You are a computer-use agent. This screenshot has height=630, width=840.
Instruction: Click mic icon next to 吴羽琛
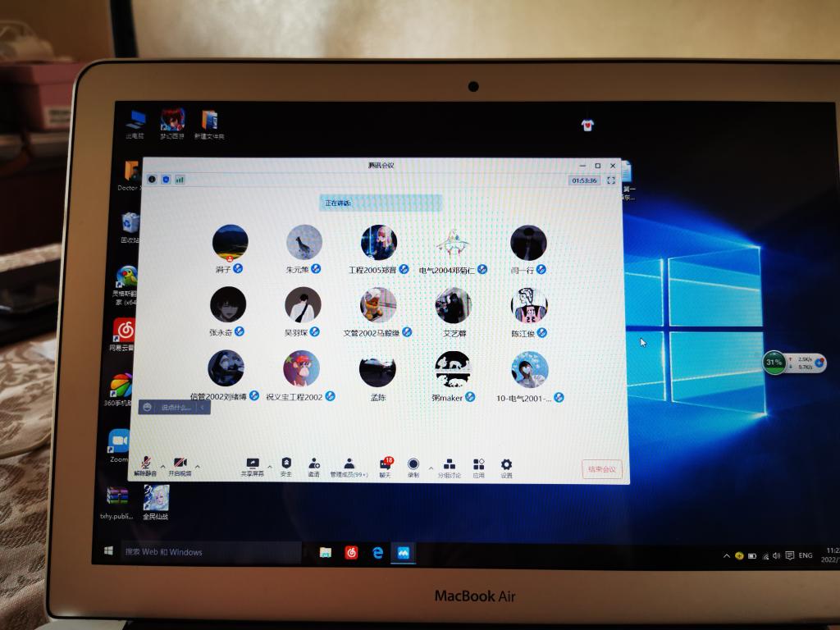315,331
